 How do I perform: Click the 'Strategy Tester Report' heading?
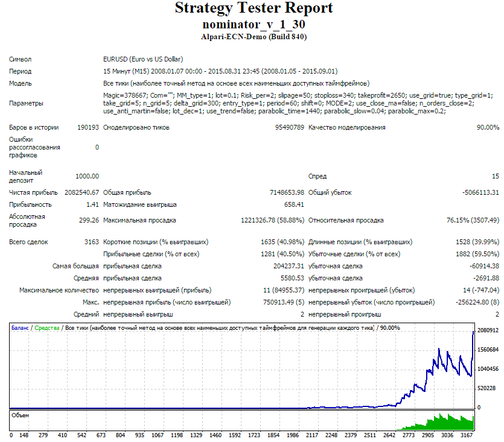tap(254, 8)
